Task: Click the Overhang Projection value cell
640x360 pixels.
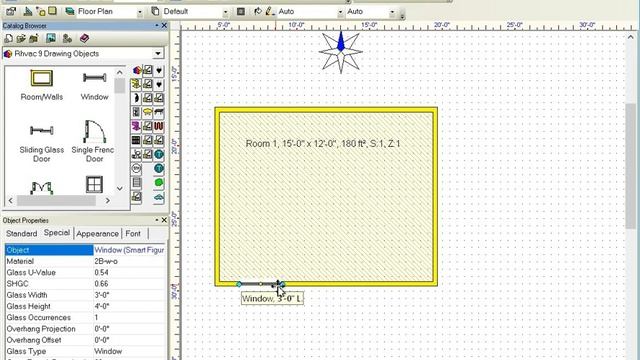Action: point(129,329)
